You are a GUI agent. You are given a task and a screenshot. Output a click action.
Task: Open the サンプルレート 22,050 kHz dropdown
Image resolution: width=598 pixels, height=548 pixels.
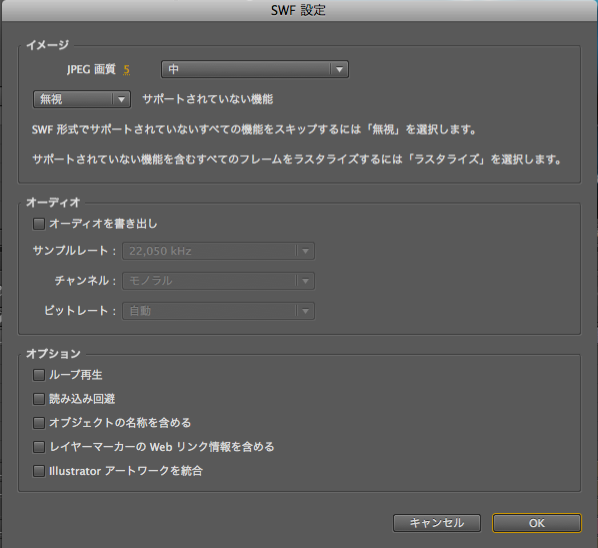coord(218,251)
